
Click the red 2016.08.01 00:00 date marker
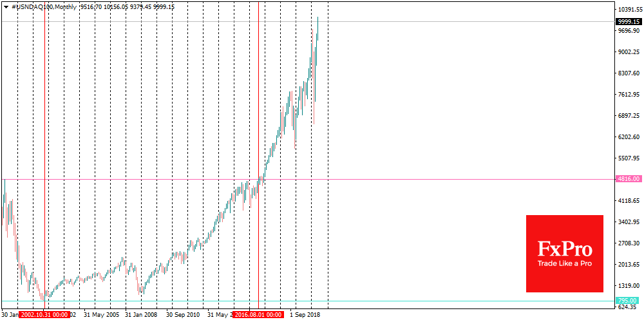click(258, 315)
